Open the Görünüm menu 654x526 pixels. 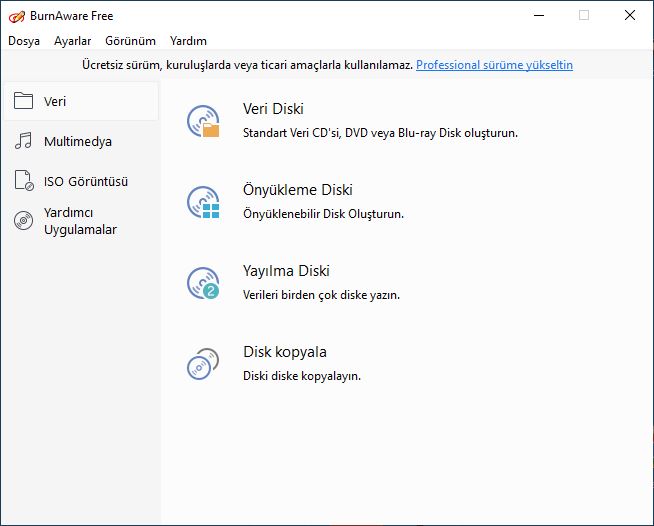[x=131, y=41]
